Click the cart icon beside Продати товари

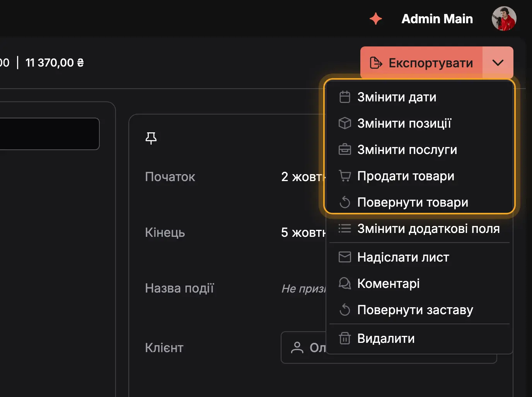pyautogui.click(x=344, y=176)
